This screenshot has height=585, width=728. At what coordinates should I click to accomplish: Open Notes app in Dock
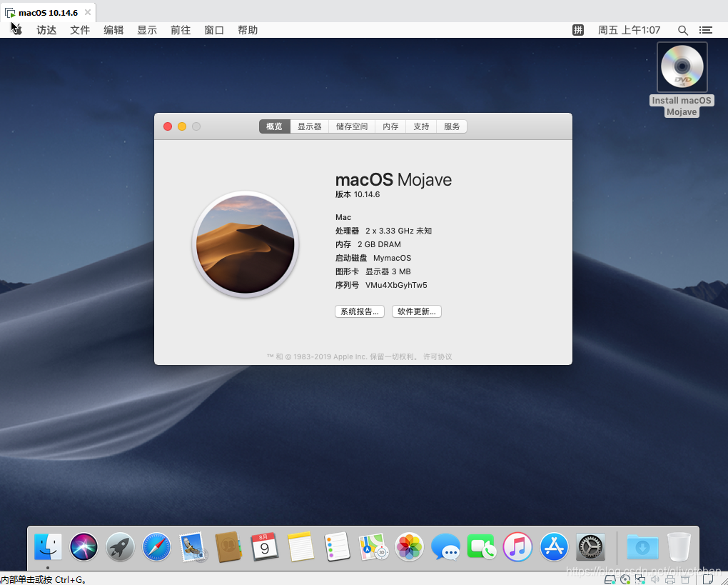(x=301, y=547)
